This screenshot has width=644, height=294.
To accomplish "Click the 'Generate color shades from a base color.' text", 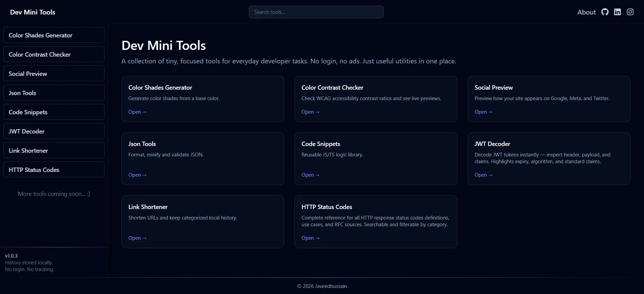I will pos(174,98).
